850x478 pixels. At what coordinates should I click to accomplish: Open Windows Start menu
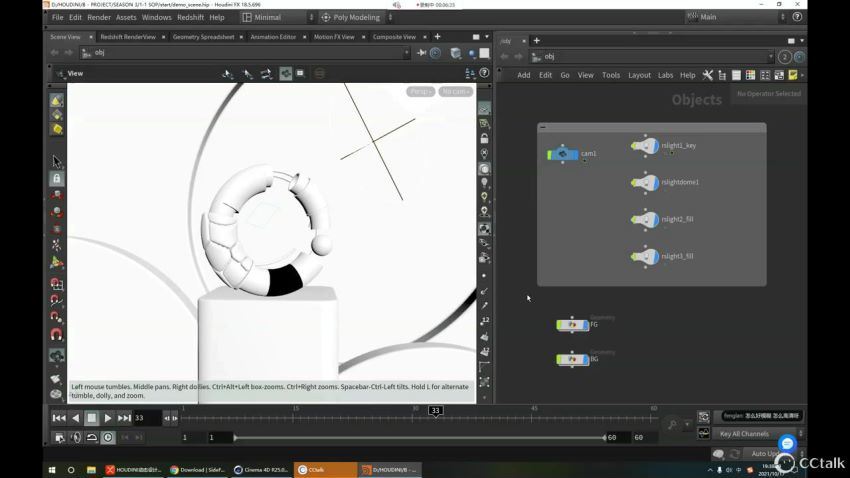point(52,470)
